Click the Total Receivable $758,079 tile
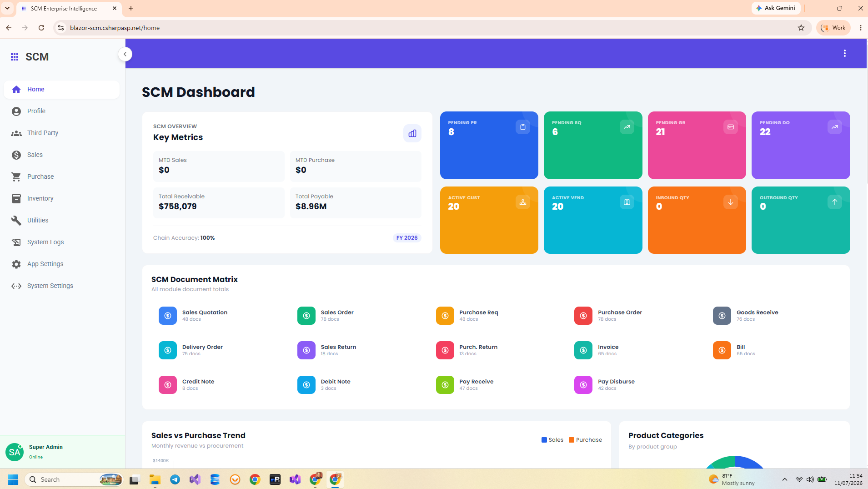This screenshot has width=868, height=489. coord(219,203)
